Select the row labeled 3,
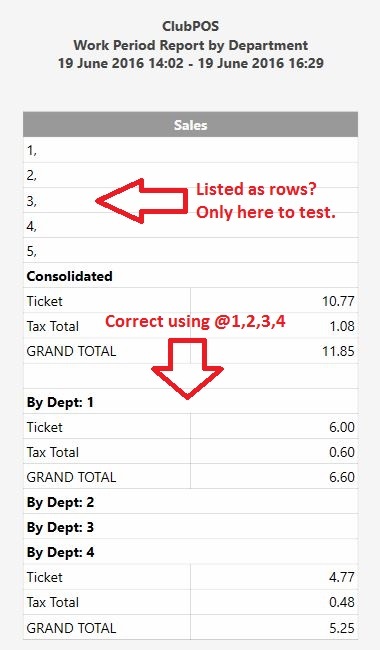This screenshot has width=380, height=650. coord(191,200)
